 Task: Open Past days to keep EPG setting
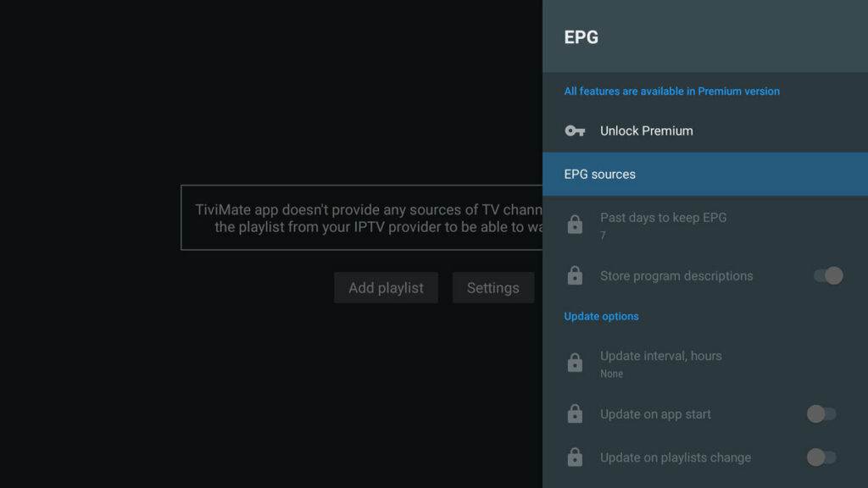coord(663,218)
